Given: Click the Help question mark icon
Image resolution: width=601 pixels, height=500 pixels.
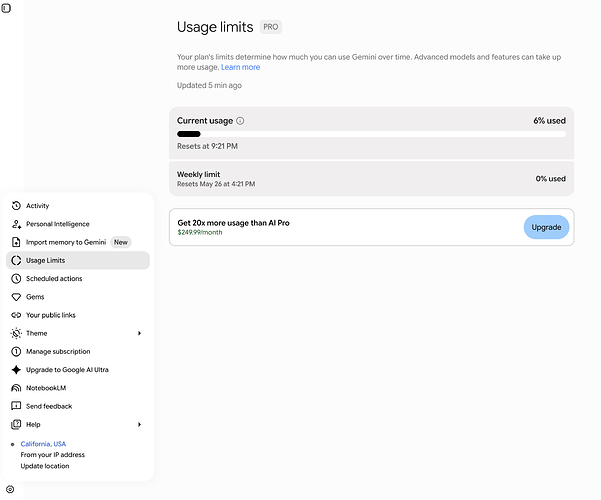Looking at the screenshot, I should pos(16,424).
